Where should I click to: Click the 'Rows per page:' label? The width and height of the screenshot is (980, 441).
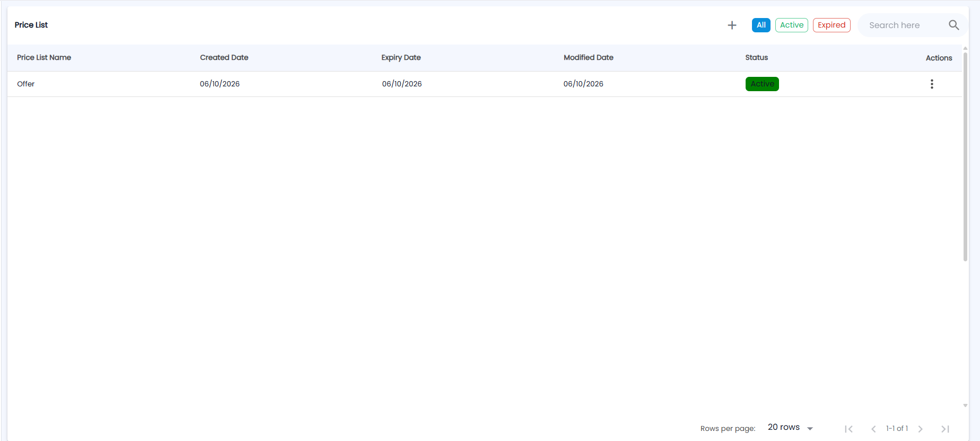[728, 428]
